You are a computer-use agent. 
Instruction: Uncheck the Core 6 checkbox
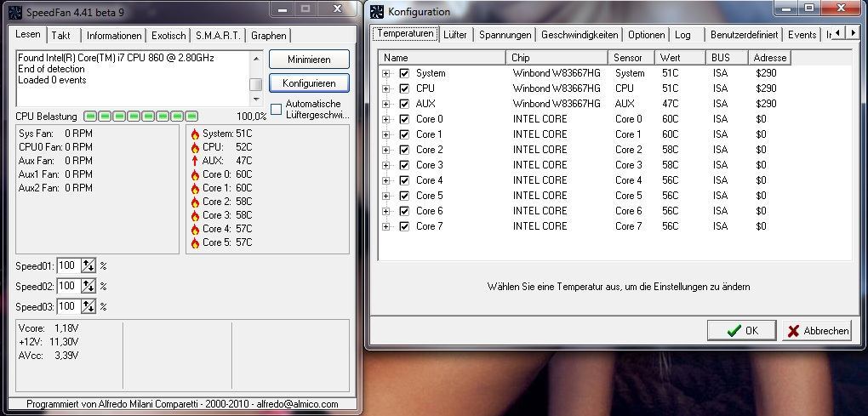tap(404, 211)
